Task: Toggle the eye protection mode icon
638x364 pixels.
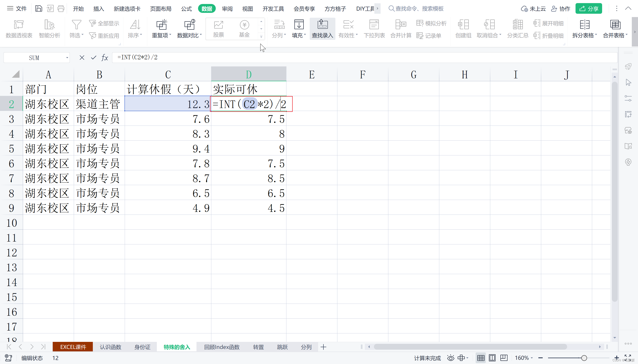Action: tap(450, 358)
